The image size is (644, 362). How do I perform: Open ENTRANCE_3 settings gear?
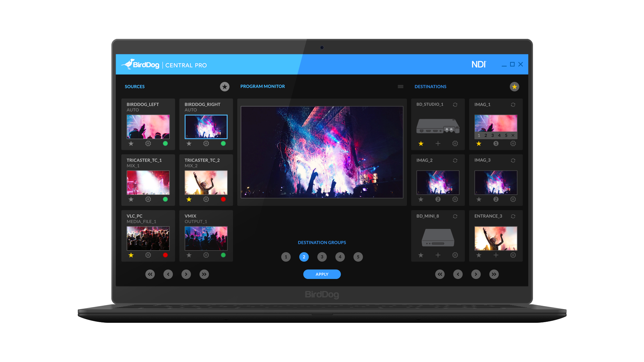tap(513, 255)
